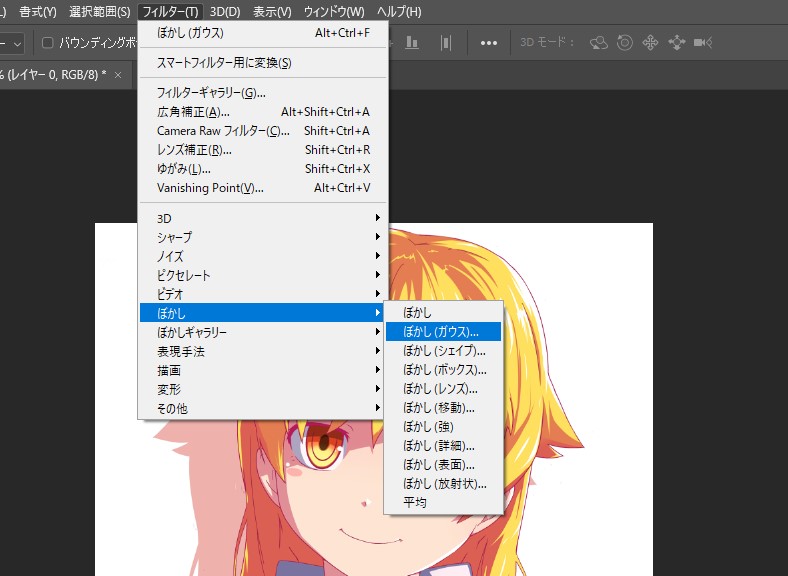788x576 pixels.
Task: Click the 3D roll mode icon
Action: [625, 43]
